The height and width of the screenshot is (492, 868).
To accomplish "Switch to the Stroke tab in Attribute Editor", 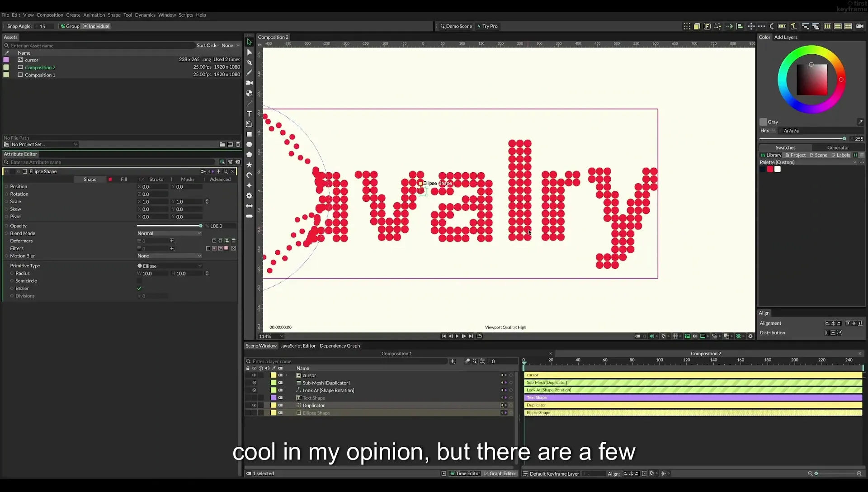I will (156, 180).
